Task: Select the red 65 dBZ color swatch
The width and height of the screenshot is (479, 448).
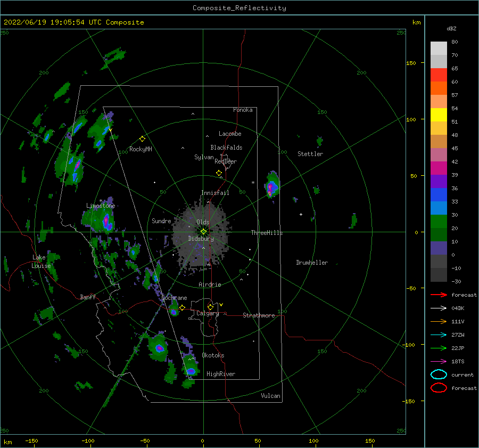Action: [439, 75]
